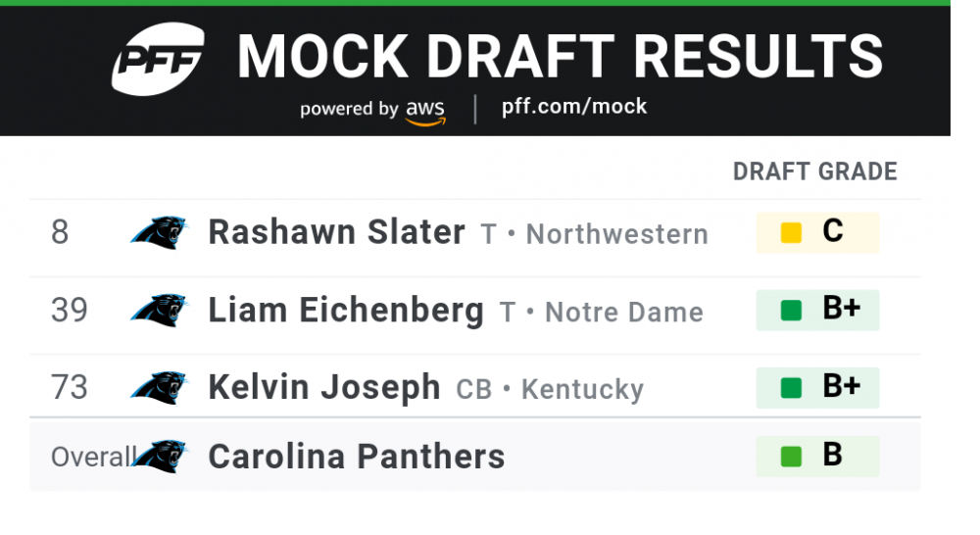The width and height of the screenshot is (980, 535).
Task: Select player name Rashawn Slater
Action: pyautogui.click(x=336, y=232)
